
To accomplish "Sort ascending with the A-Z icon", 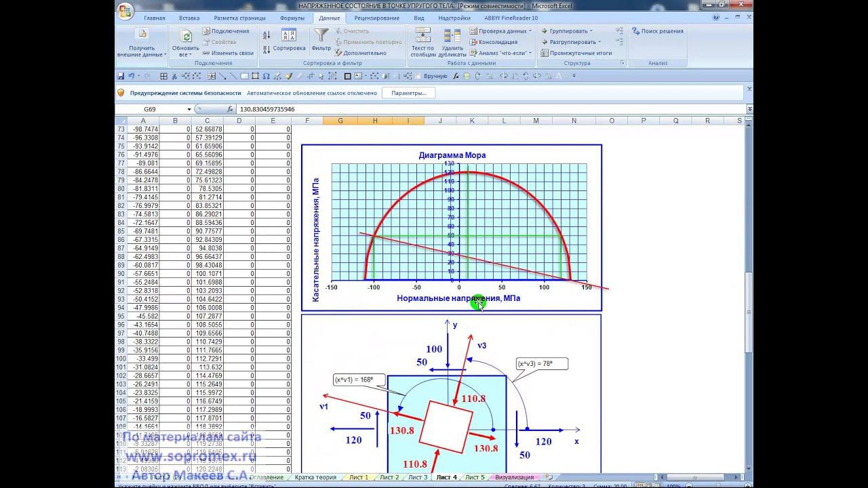I will click(x=267, y=35).
